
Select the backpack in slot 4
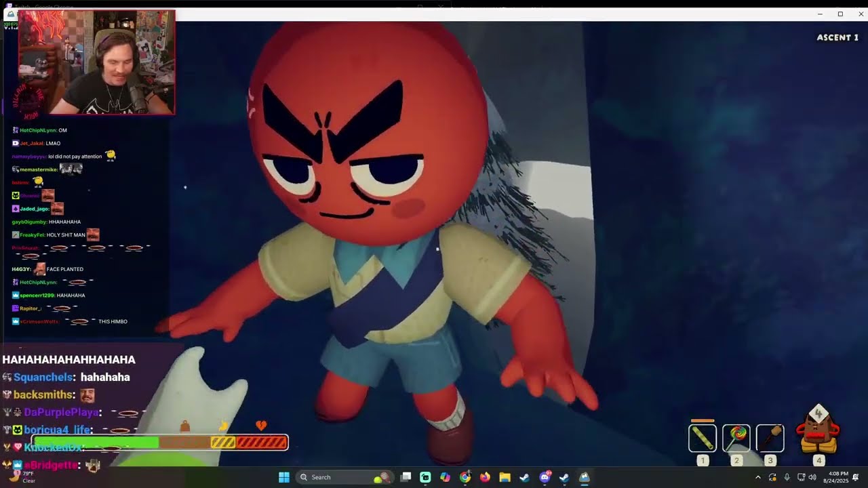[x=818, y=430]
